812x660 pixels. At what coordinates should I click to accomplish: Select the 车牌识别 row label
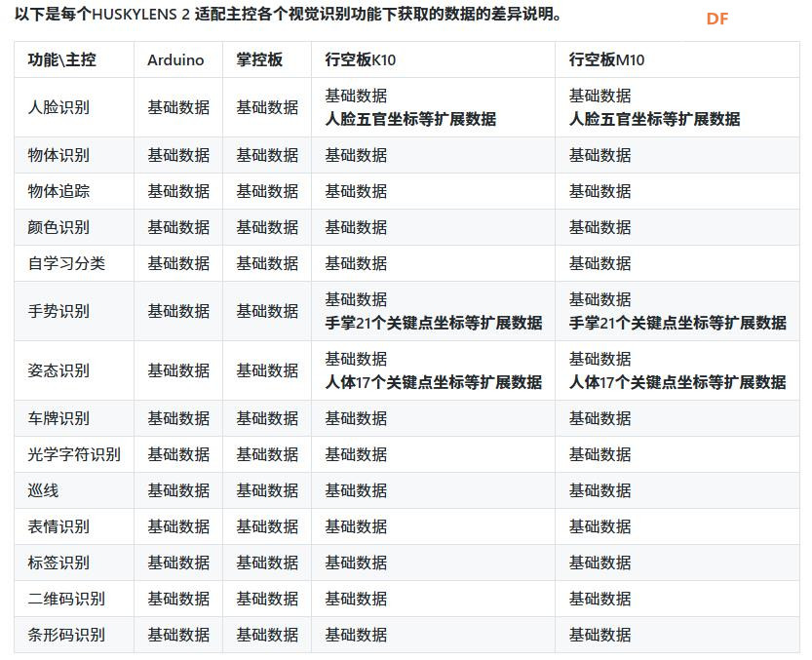[x=58, y=418]
